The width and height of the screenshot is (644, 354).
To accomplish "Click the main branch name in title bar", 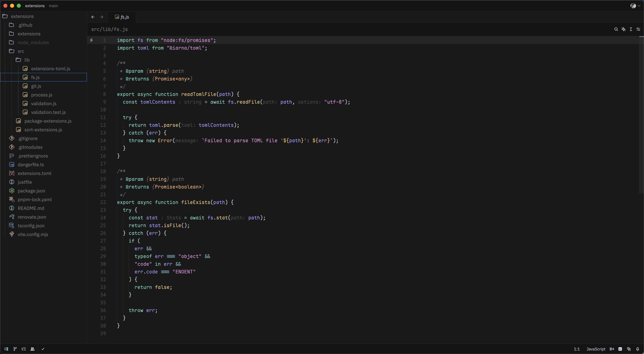I will [x=53, y=6].
